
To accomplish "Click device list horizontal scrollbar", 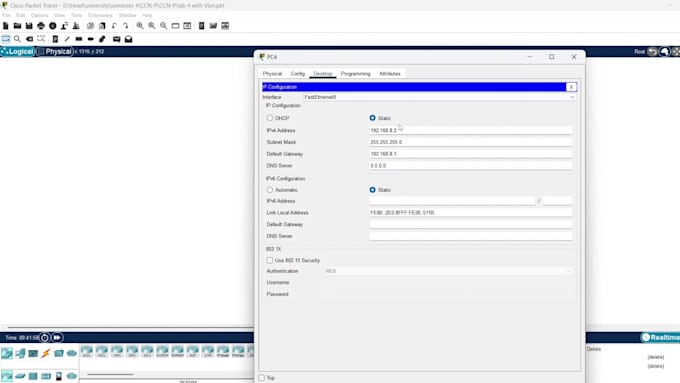I will coord(111,374).
